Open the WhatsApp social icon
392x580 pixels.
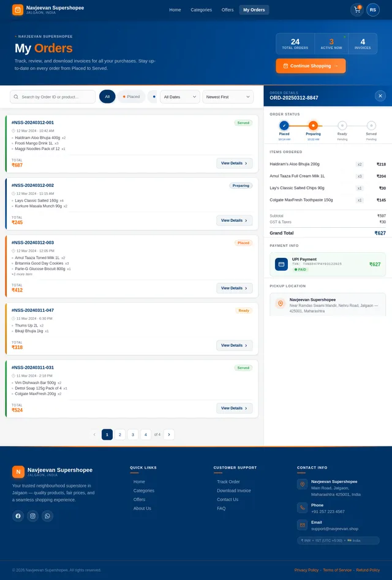point(48,516)
